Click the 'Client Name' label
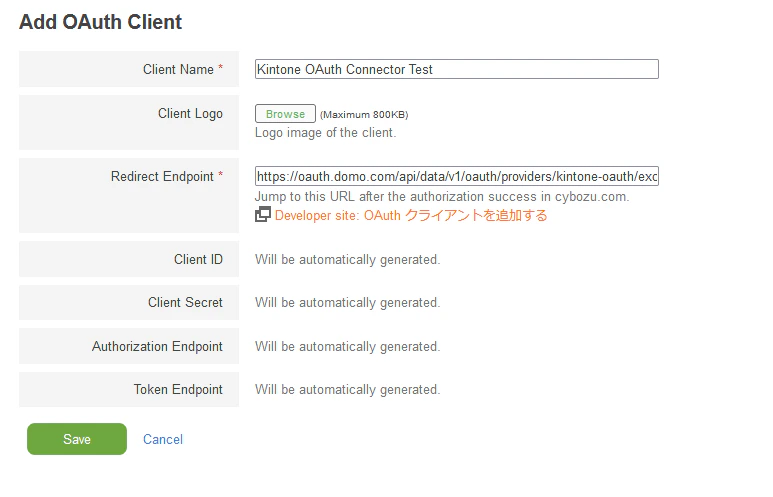This screenshot has width=773, height=497. 178,70
